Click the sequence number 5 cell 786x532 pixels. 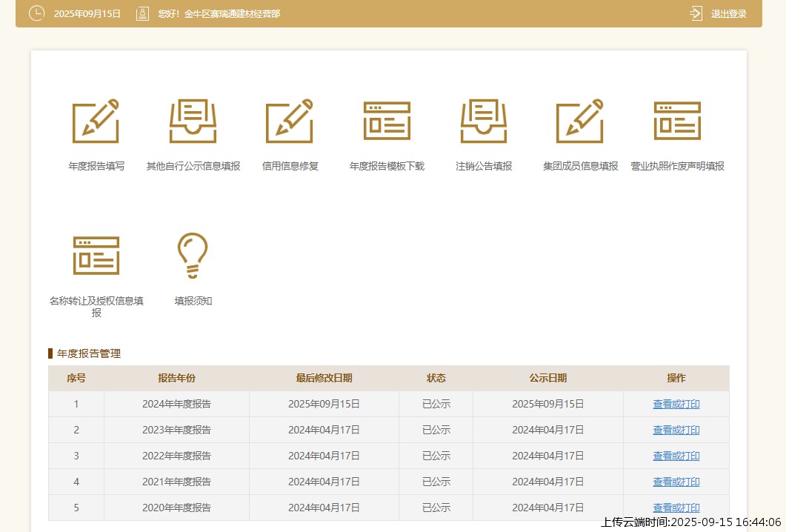76,508
